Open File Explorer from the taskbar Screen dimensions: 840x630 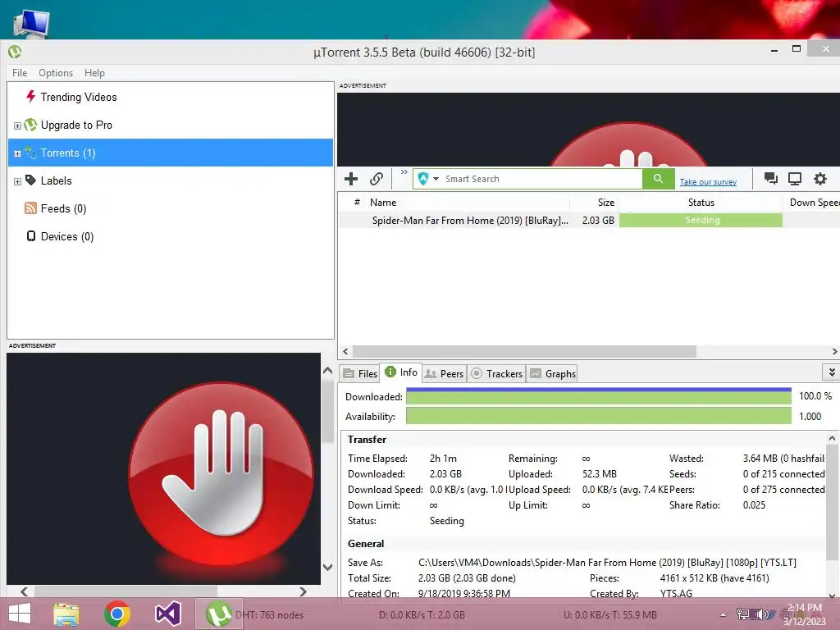pos(66,614)
